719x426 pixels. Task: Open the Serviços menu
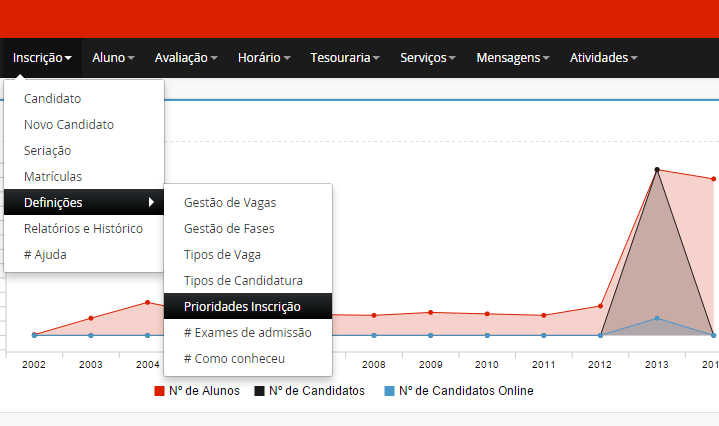(428, 58)
